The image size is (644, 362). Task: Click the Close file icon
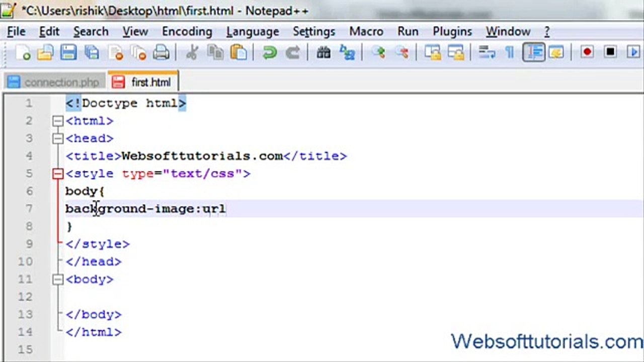115,52
